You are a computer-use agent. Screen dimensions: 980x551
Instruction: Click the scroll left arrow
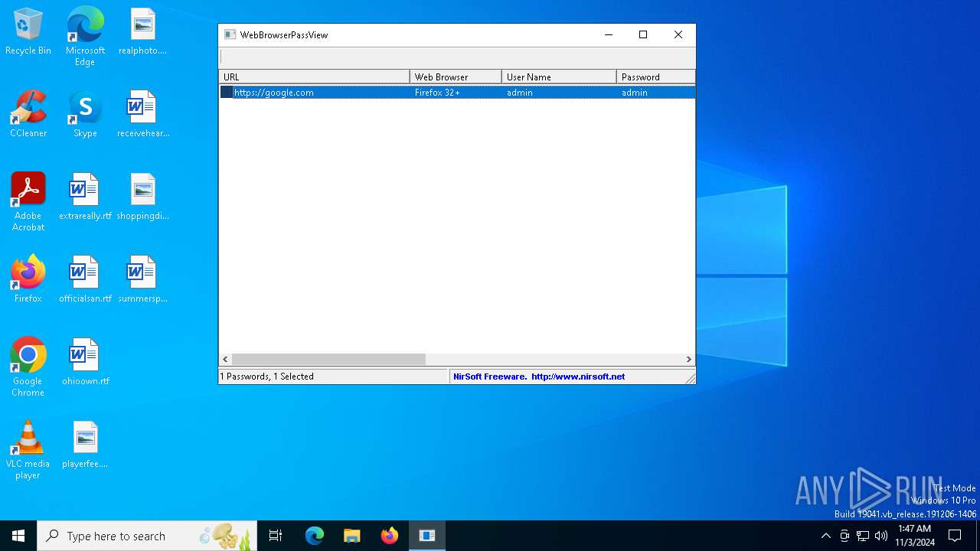[x=225, y=359]
